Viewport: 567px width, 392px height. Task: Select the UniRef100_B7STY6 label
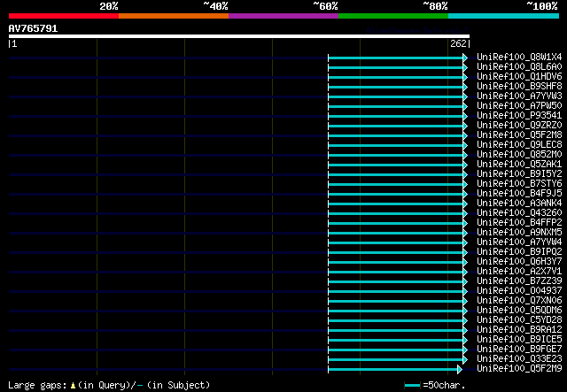coord(519,184)
